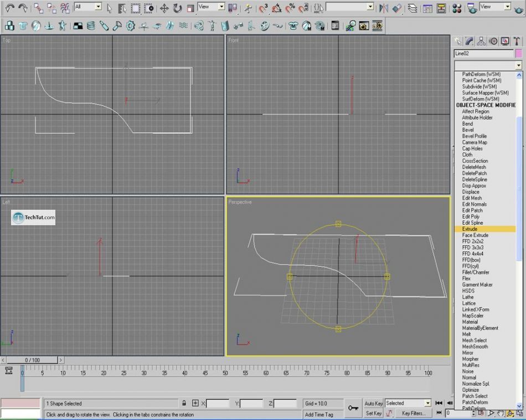Click the Redo arrow icon
This screenshot has width=526, height=420.
coord(23,7)
